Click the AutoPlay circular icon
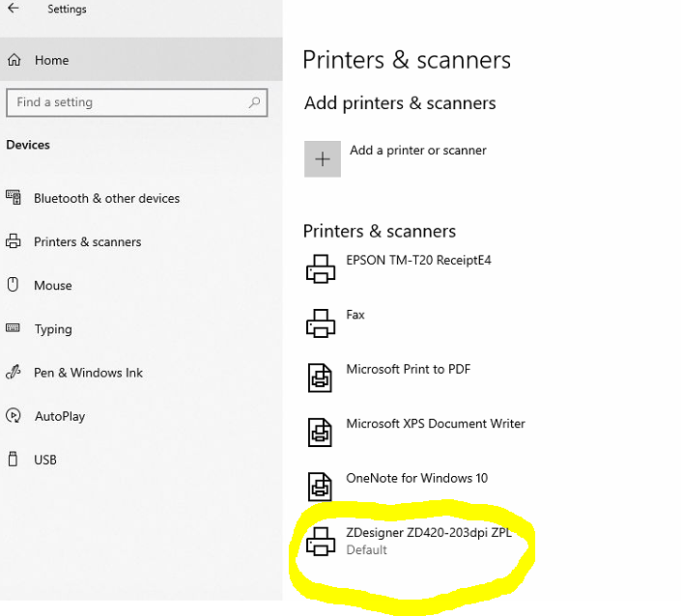This screenshot has height=616, width=681. click(x=13, y=415)
